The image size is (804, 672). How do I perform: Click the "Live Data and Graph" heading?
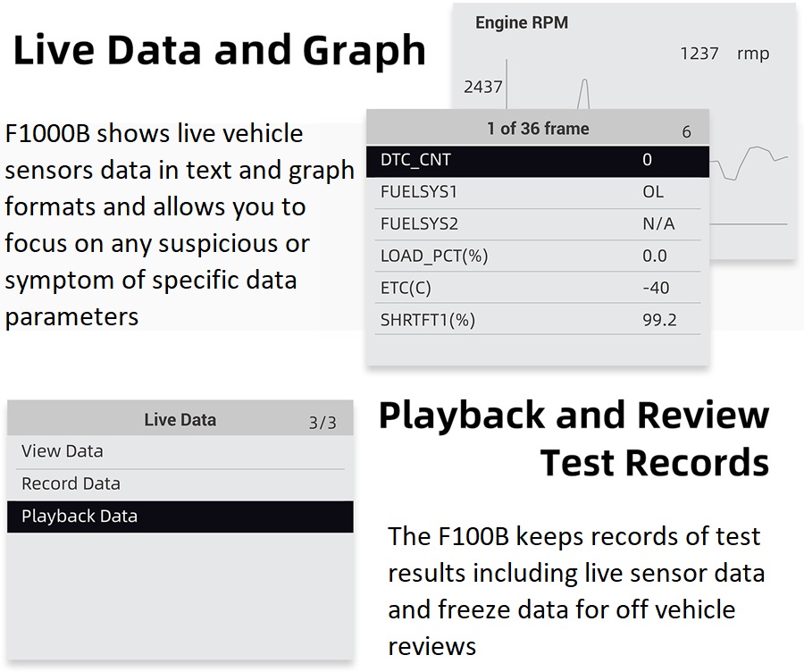tap(219, 51)
